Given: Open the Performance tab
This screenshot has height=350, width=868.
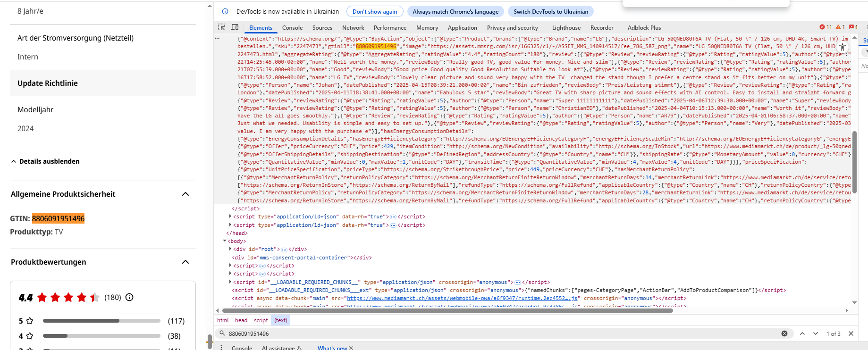Looking at the screenshot, I should pos(390,28).
